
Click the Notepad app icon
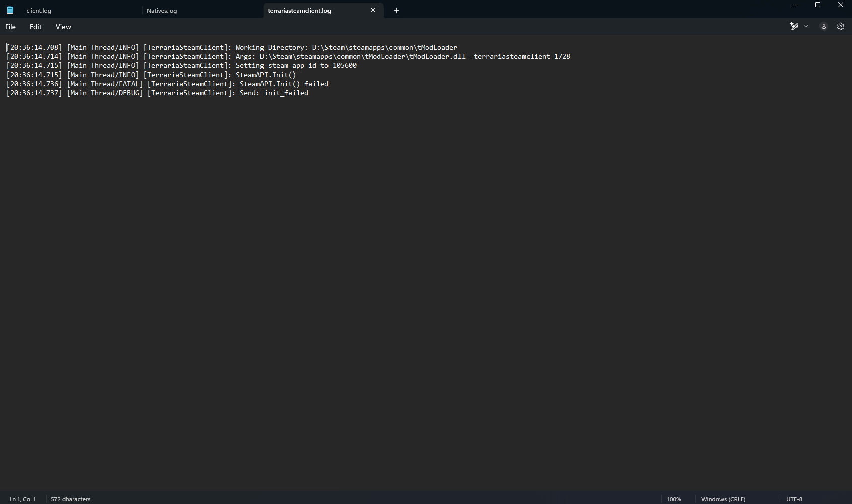[10, 10]
